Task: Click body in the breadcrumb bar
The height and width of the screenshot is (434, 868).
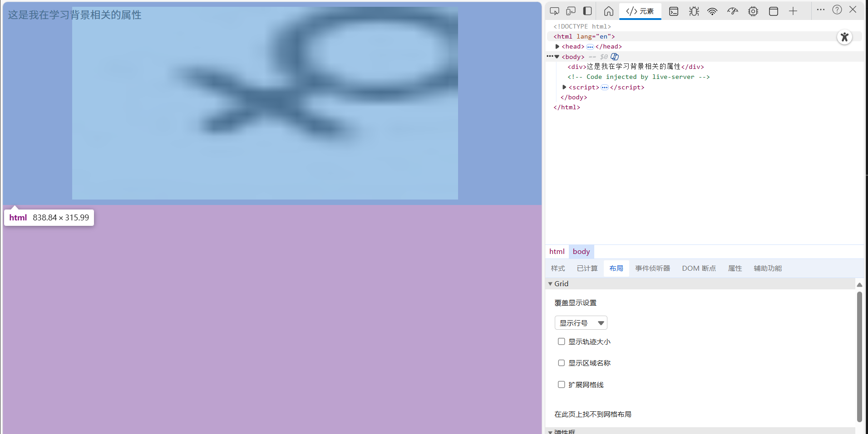Action: (581, 252)
